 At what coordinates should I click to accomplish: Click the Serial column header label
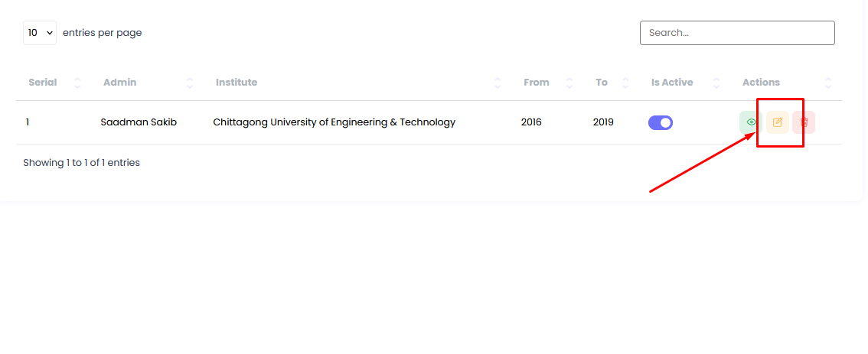[43, 83]
